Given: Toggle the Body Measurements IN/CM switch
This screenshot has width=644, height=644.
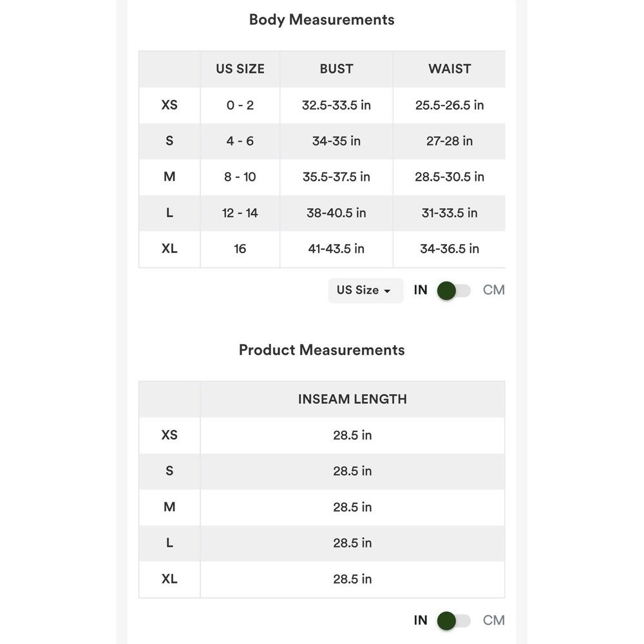Looking at the screenshot, I should point(454,290).
